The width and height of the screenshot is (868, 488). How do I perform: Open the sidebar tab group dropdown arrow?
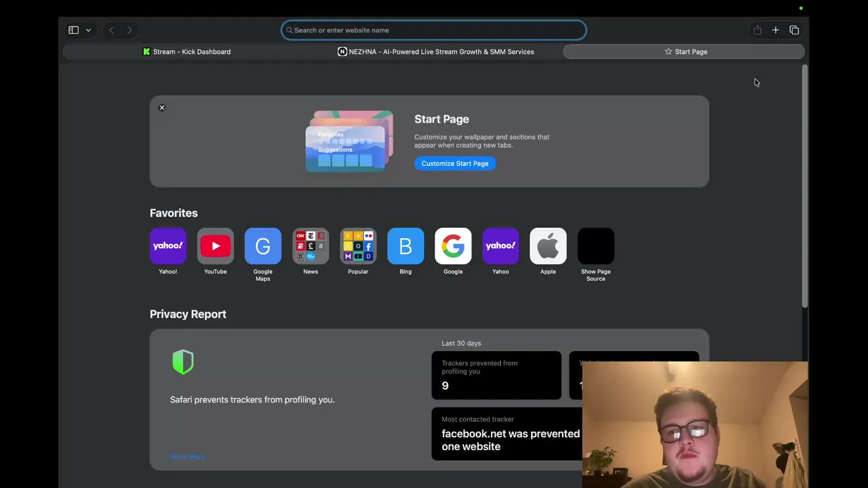[x=88, y=30]
